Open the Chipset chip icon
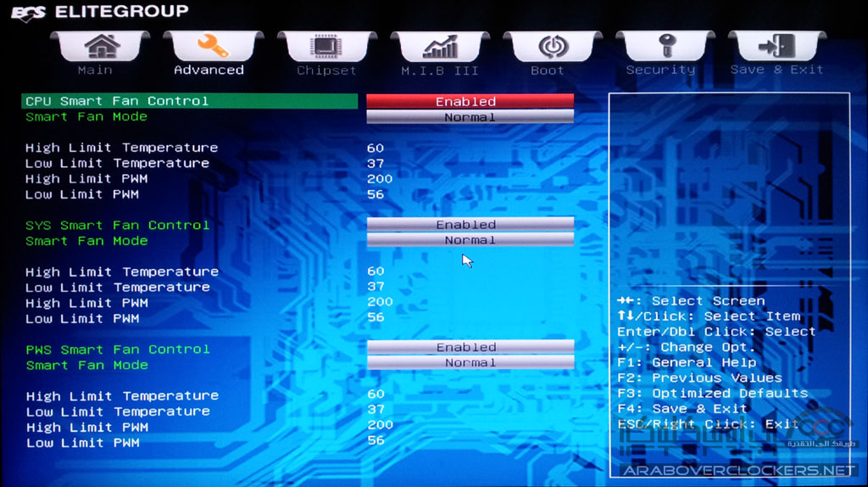Image resolution: width=868 pixels, height=487 pixels. click(x=326, y=47)
